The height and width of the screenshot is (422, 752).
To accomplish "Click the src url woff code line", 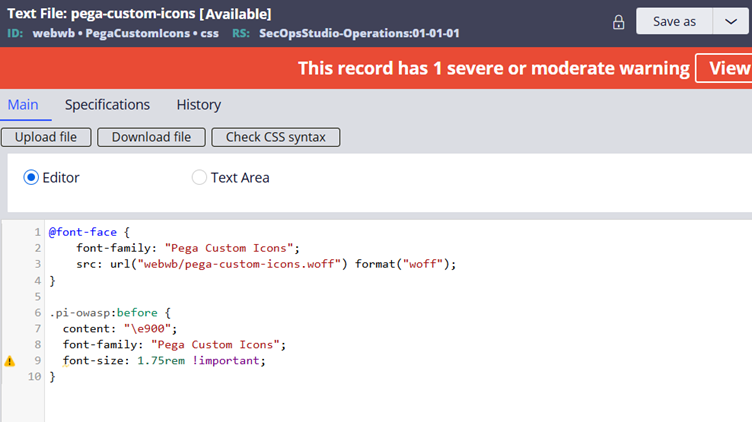I will [265, 264].
